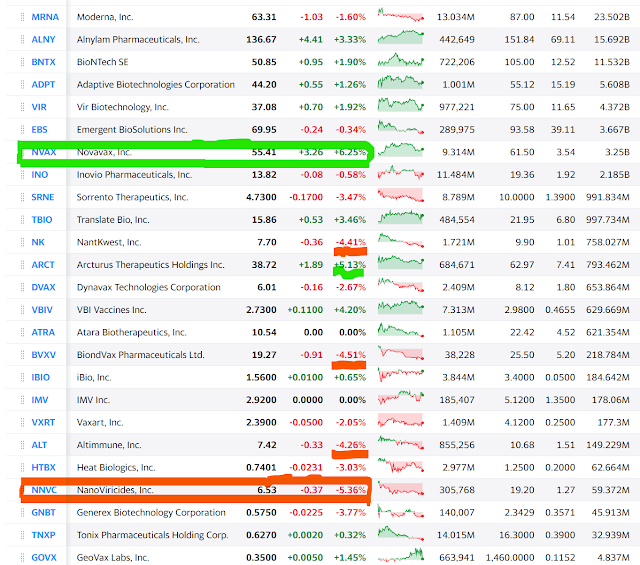Open the HTBX ticker link
This screenshot has height=565, width=640.
click(43, 467)
